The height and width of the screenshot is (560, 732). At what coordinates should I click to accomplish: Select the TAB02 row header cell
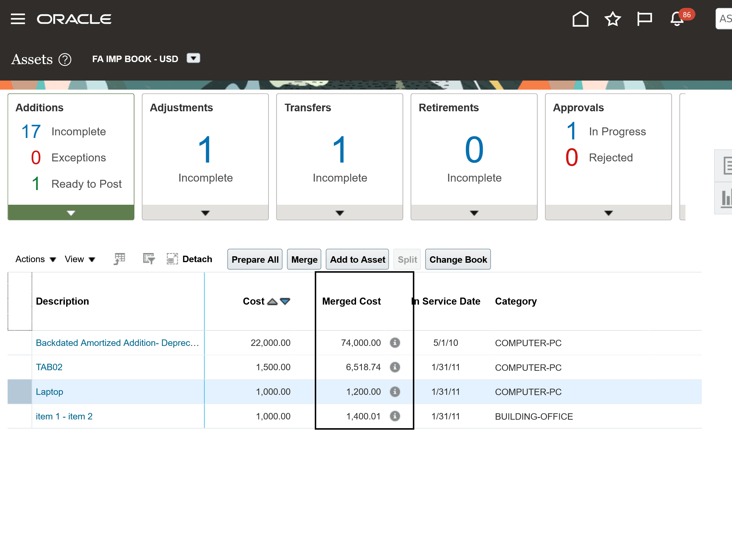(x=20, y=367)
